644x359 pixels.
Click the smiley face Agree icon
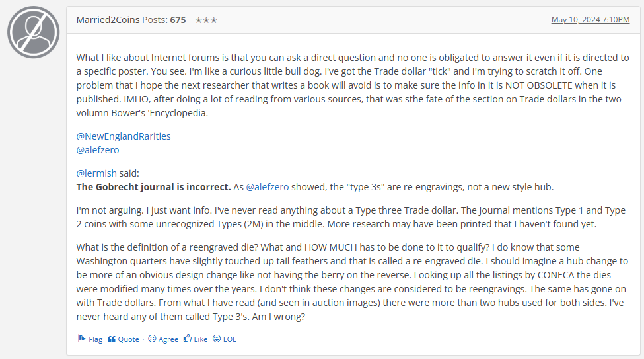point(152,339)
